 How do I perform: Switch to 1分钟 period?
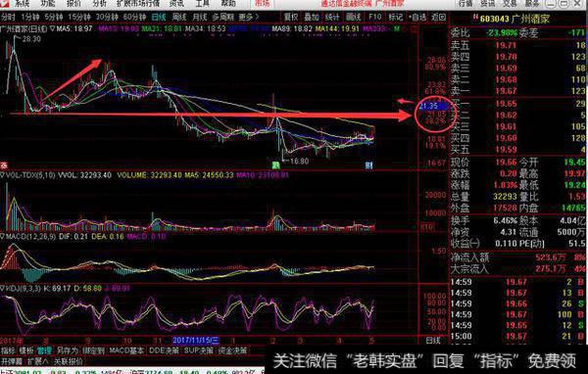pos(30,18)
